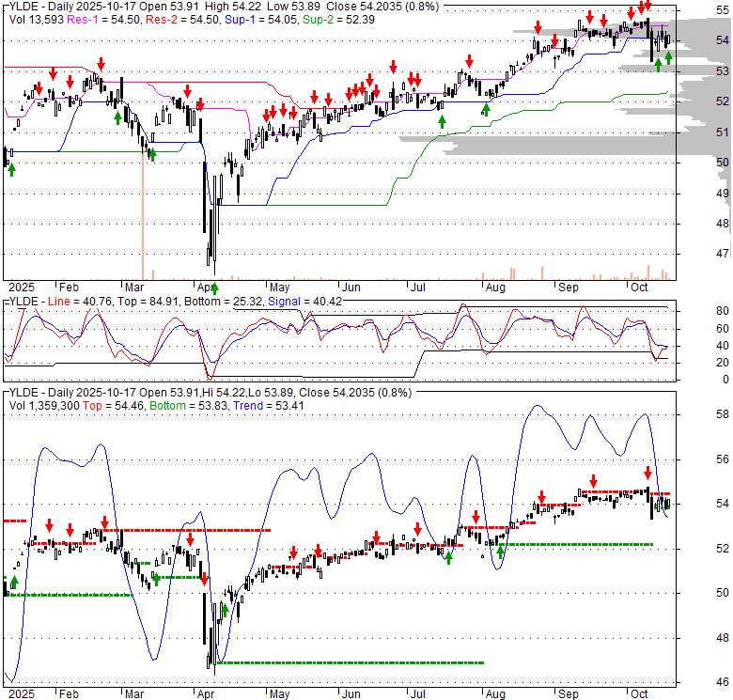Click the Apr label on bottom chart time axis
733x700 pixels.
coord(206,694)
